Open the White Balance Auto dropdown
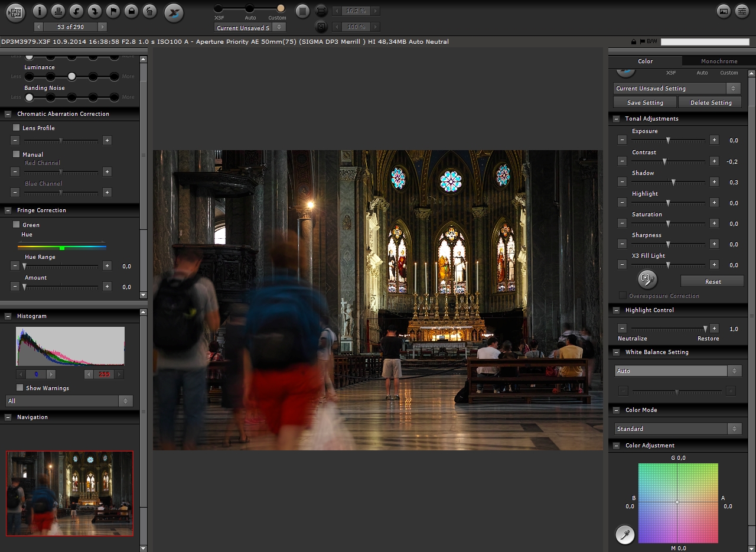 [x=677, y=371]
